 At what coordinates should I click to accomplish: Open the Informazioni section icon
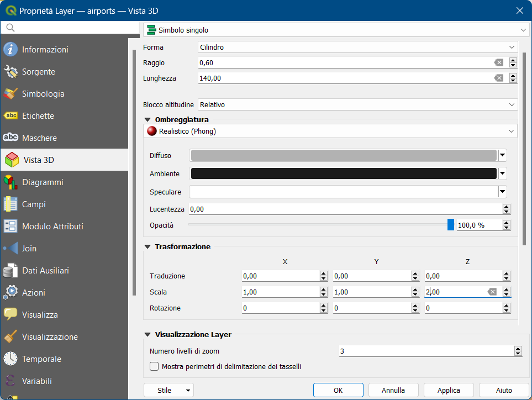[x=10, y=50]
